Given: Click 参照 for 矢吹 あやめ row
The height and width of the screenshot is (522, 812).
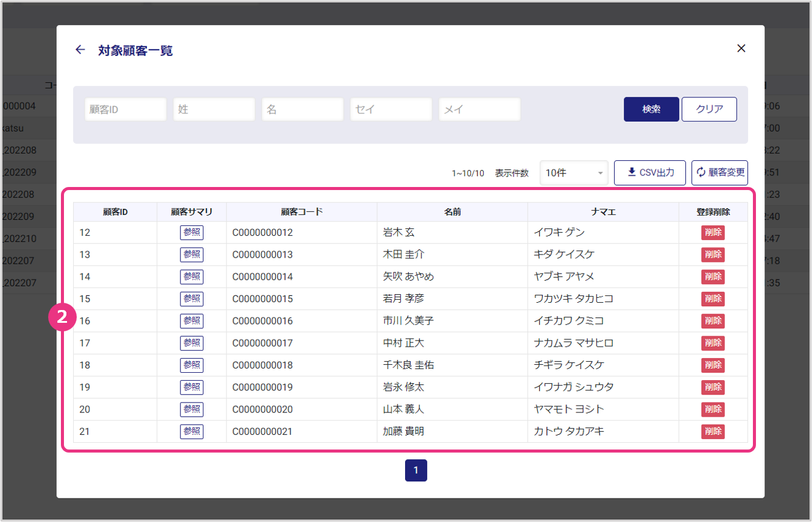Looking at the screenshot, I should point(192,277).
